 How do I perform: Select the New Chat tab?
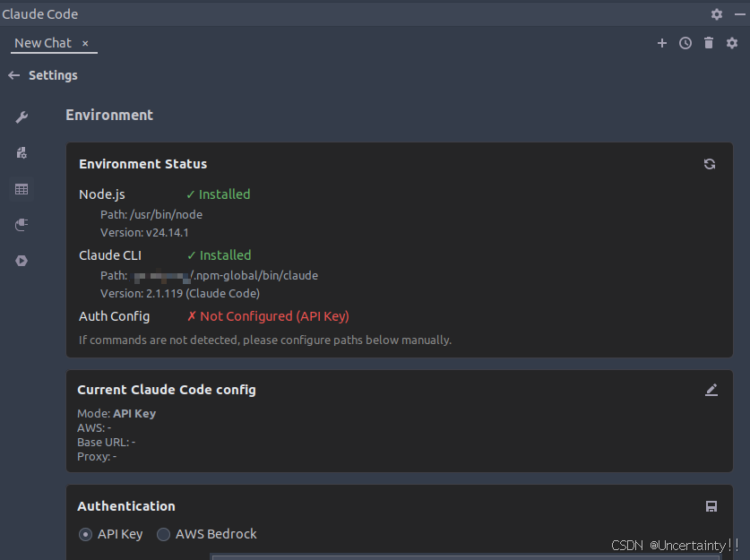tap(43, 43)
